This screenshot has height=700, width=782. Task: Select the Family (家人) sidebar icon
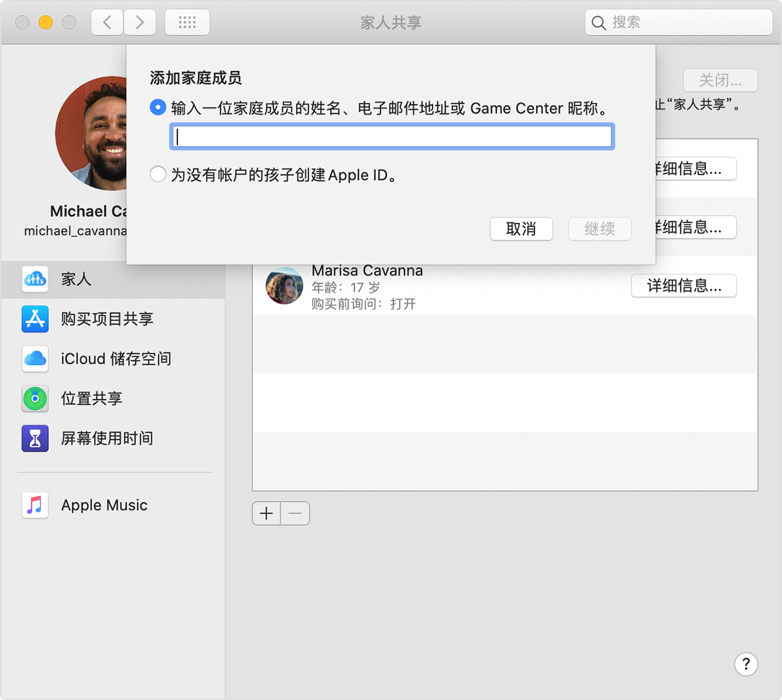[35, 279]
